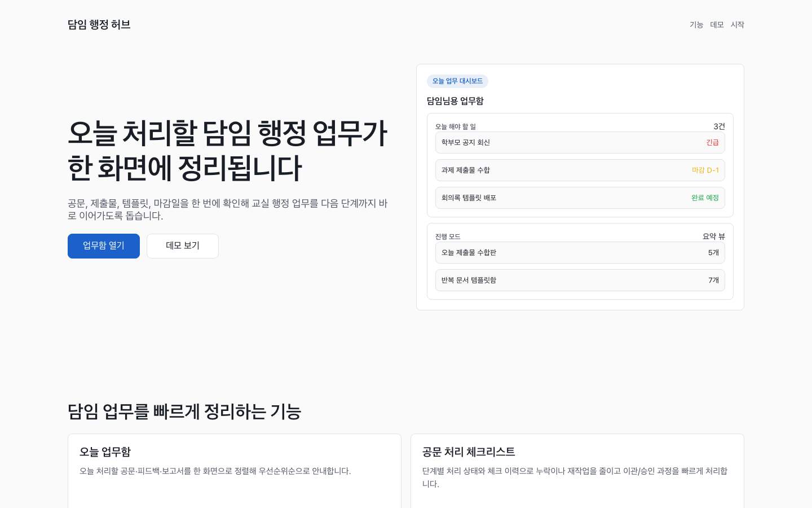The height and width of the screenshot is (508, 812).
Task: Click the 담임님용 업무함 heading
Action: point(455,101)
